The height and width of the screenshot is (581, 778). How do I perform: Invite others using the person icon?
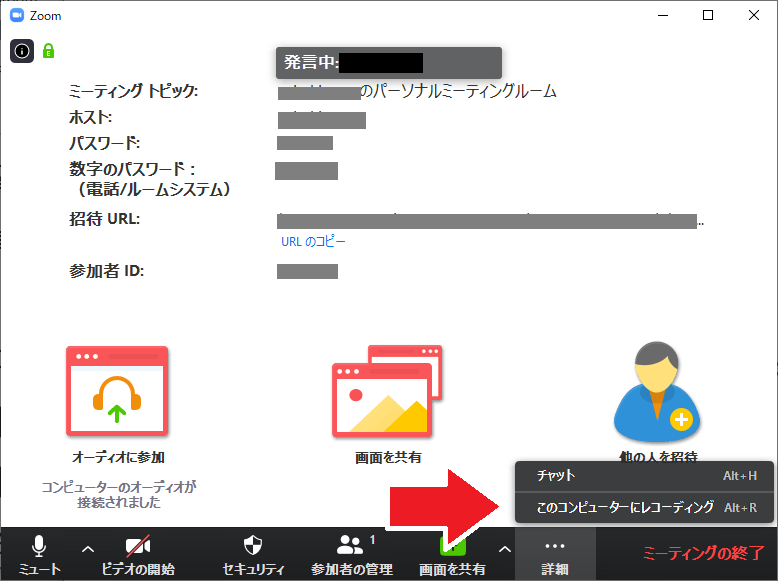pos(657,391)
